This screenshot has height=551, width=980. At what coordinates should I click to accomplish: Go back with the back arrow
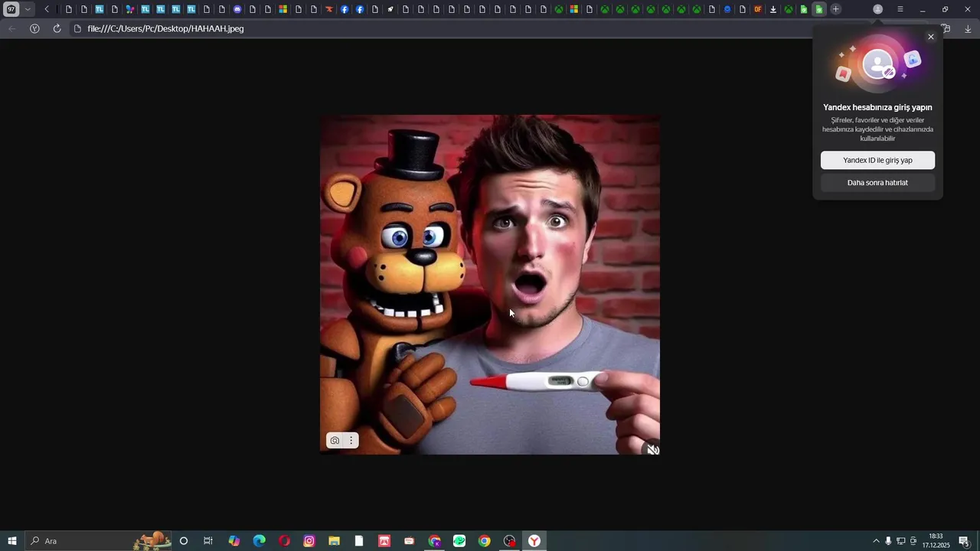point(11,28)
